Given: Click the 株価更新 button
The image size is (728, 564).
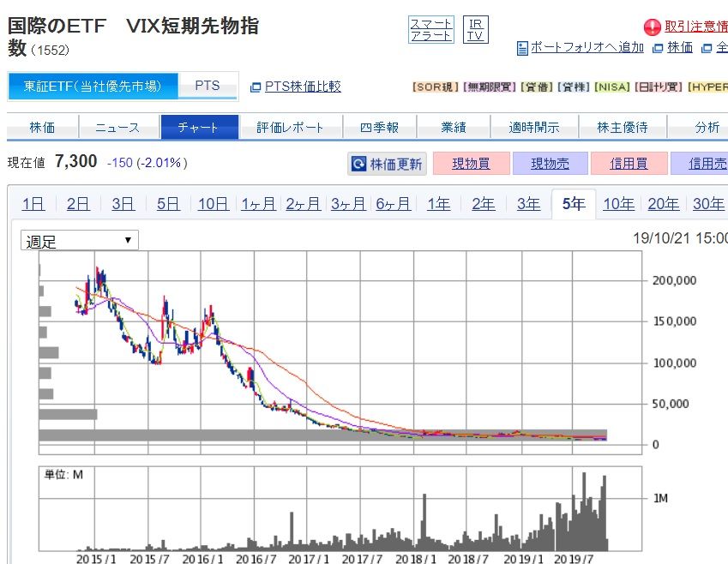Looking at the screenshot, I should [387, 164].
